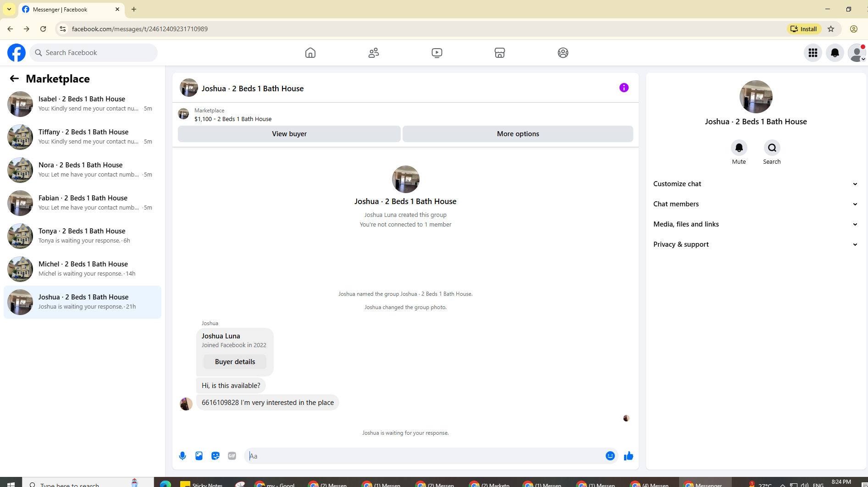Screen dimensions: 868x487
Task: Open the account profile avatar menu
Action: pyautogui.click(x=857, y=53)
